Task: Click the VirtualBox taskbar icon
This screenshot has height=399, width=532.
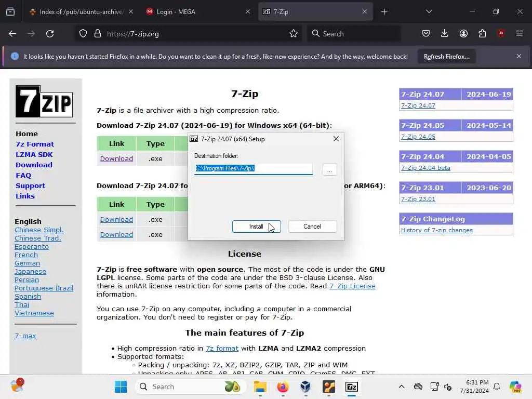Action: (305, 387)
